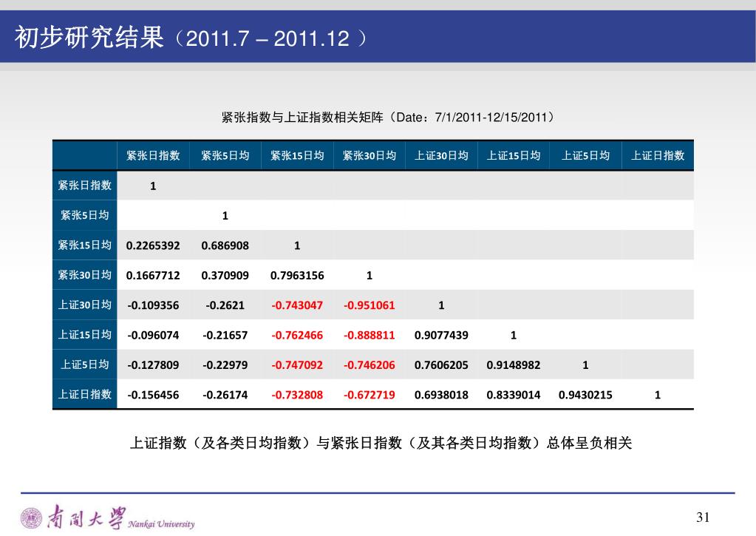Select the row label 紧张30日均
Screen dimensions: 756x536
point(85,275)
